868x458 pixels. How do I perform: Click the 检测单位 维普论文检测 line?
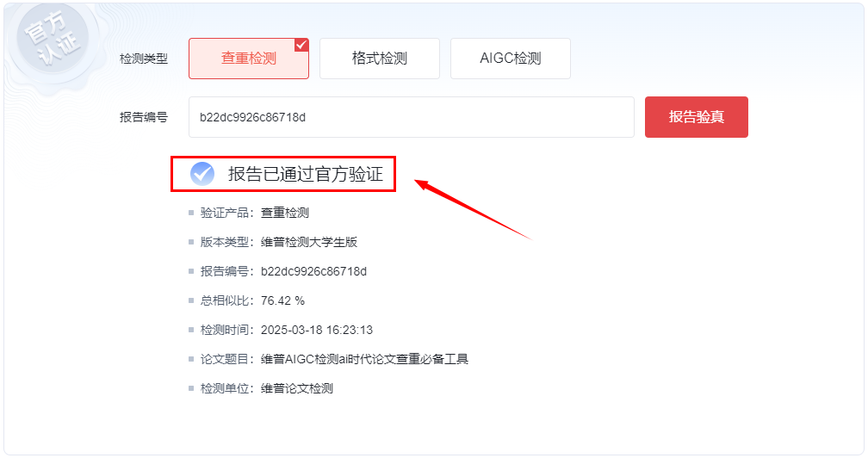click(x=267, y=389)
